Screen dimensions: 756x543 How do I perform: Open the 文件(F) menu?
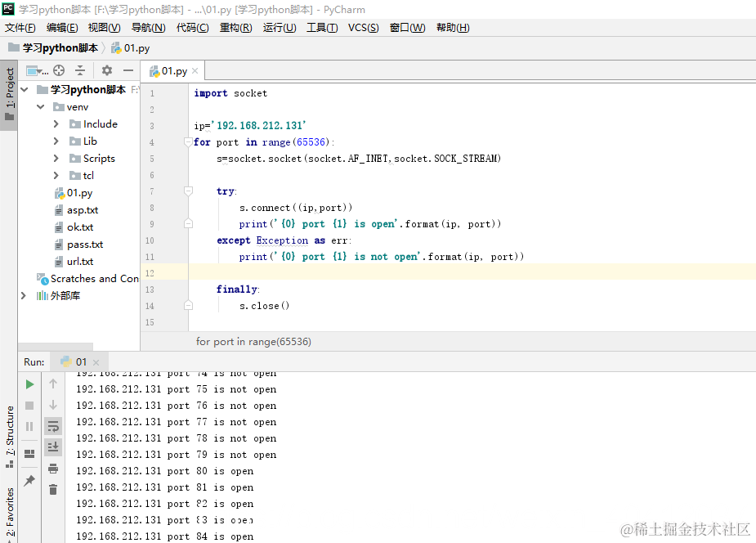[x=20, y=28]
